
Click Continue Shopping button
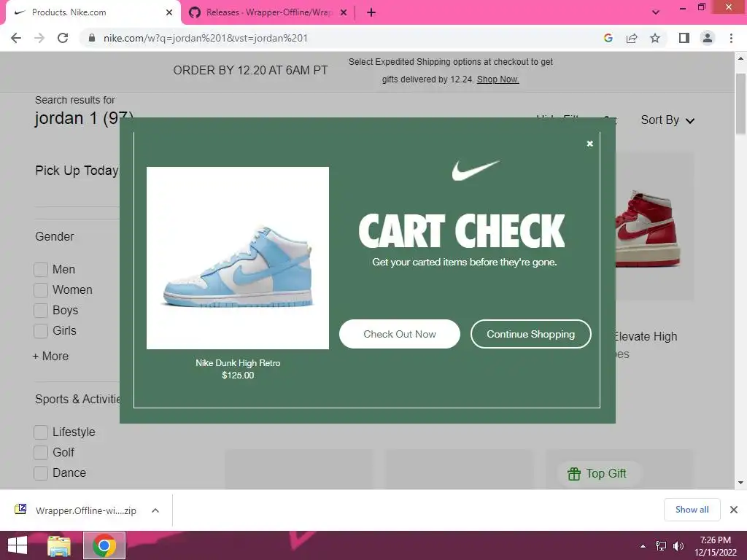tap(531, 334)
